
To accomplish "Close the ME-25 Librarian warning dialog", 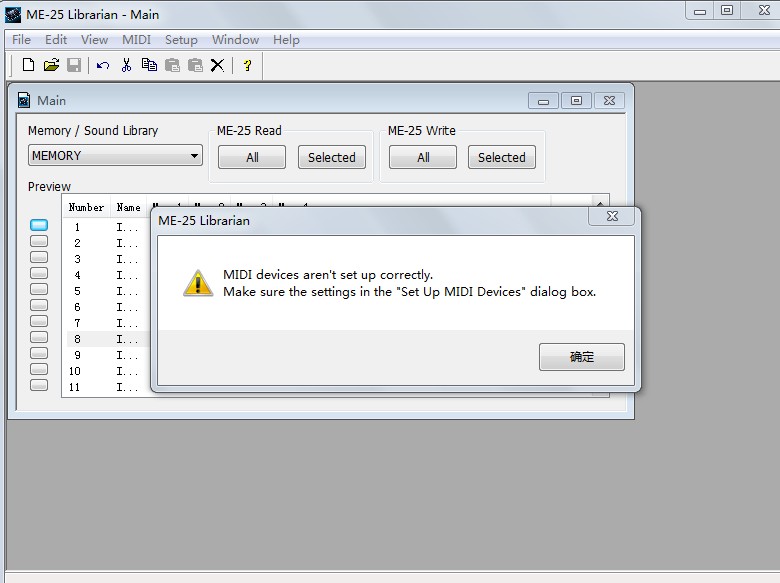I will [x=612, y=216].
